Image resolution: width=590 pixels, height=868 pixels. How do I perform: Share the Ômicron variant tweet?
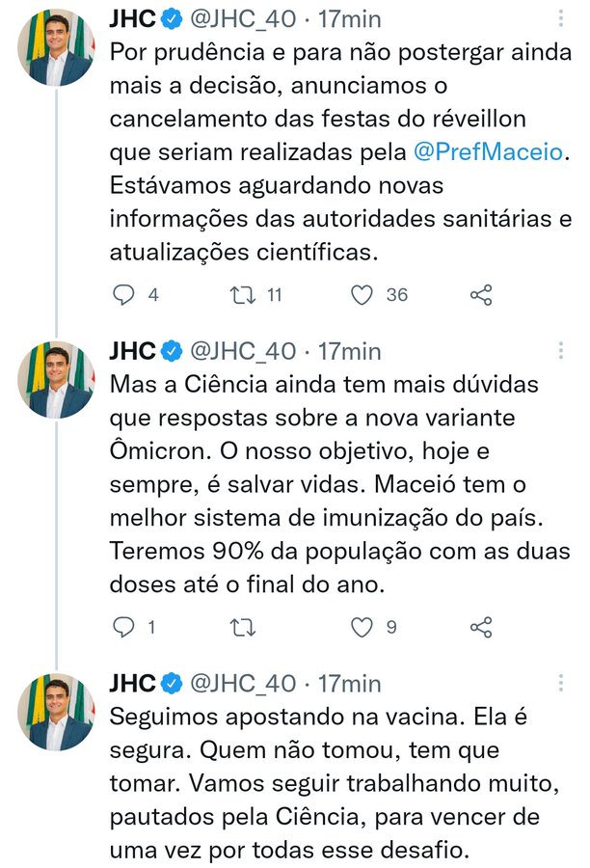[481, 628]
